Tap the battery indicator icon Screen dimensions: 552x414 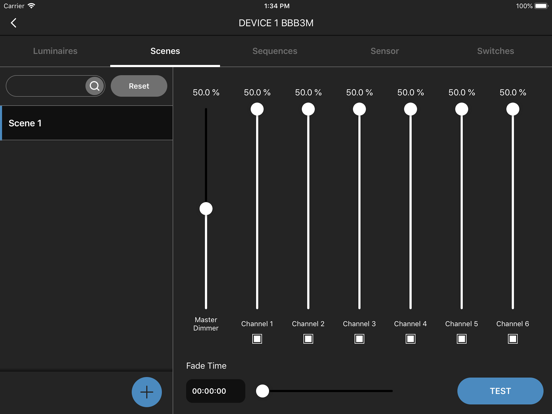(x=541, y=6)
